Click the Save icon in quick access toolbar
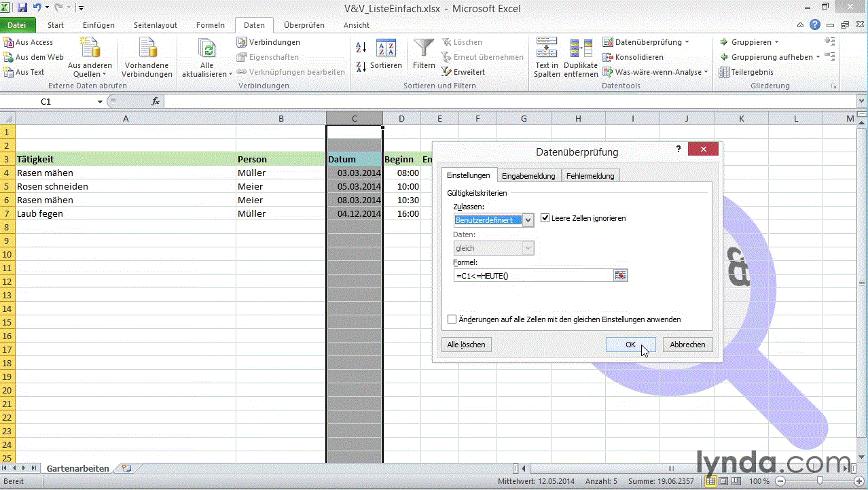Screen dimensions: 868x490 pyautogui.click(x=22, y=8)
